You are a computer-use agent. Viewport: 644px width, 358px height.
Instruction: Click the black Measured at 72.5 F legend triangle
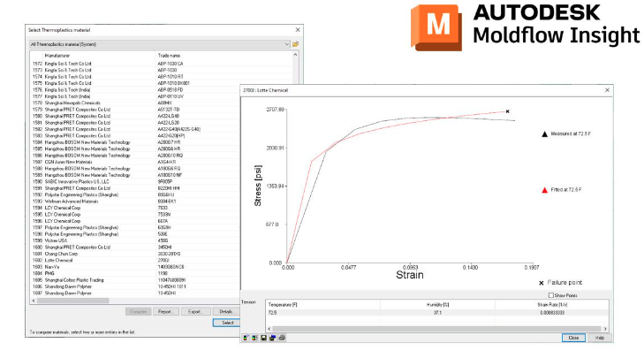pyautogui.click(x=544, y=134)
